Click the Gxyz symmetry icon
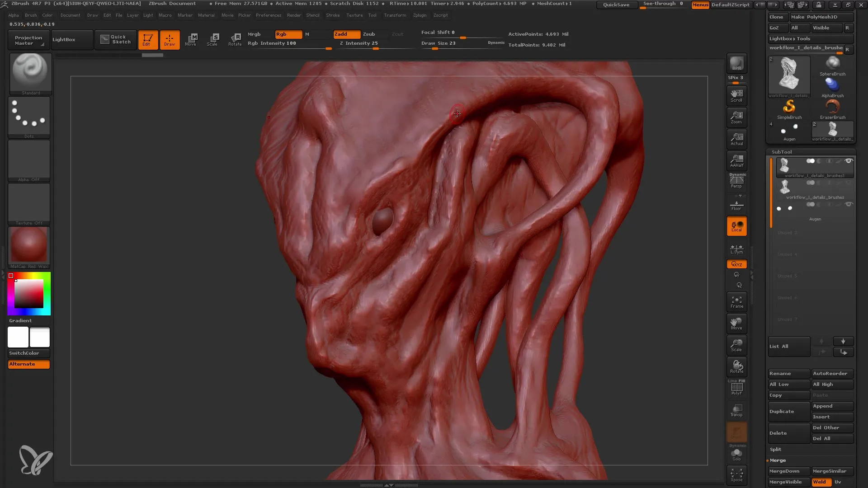 pyautogui.click(x=736, y=264)
